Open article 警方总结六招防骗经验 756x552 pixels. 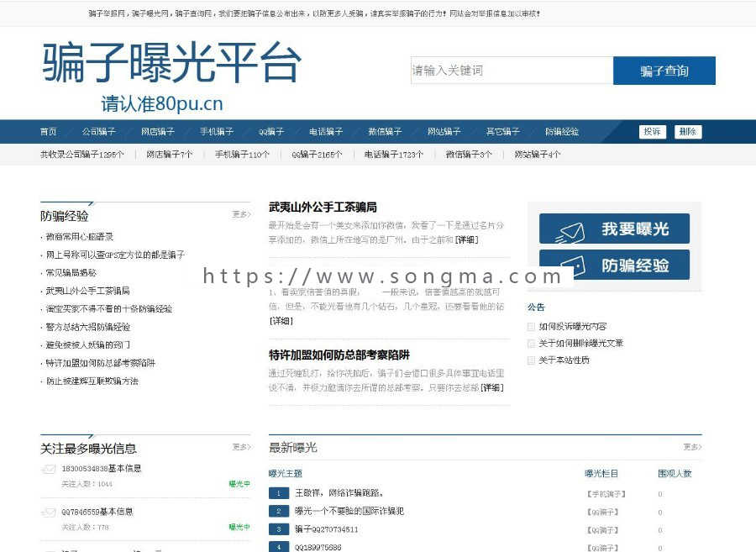click(87, 327)
